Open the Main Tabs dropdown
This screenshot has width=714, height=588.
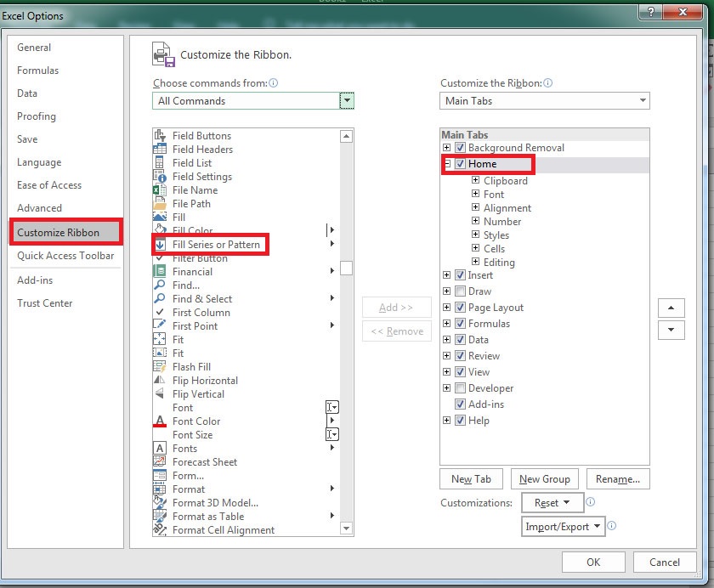tap(643, 100)
